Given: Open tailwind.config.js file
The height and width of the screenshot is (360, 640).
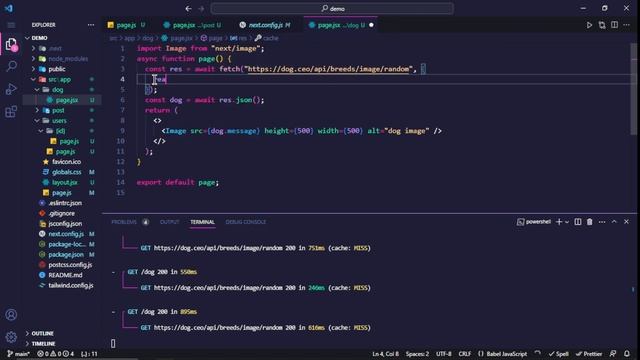Looking at the screenshot, I should [x=71, y=285].
